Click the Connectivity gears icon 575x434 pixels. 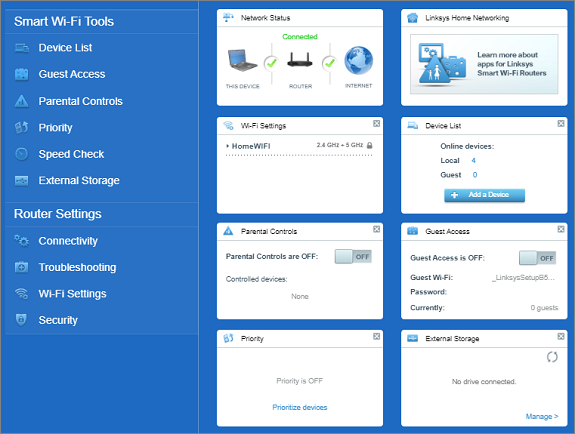point(22,241)
